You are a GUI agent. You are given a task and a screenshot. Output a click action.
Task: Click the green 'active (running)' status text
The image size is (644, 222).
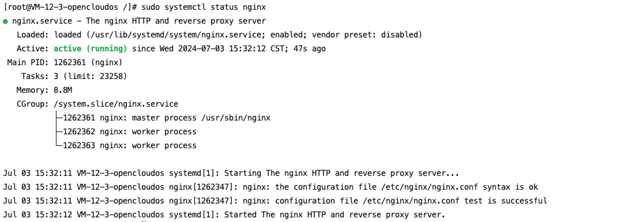(x=91, y=48)
